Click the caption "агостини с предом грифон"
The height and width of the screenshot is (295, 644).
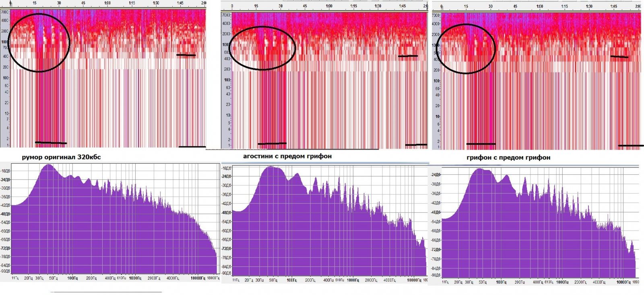click(x=287, y=156)
